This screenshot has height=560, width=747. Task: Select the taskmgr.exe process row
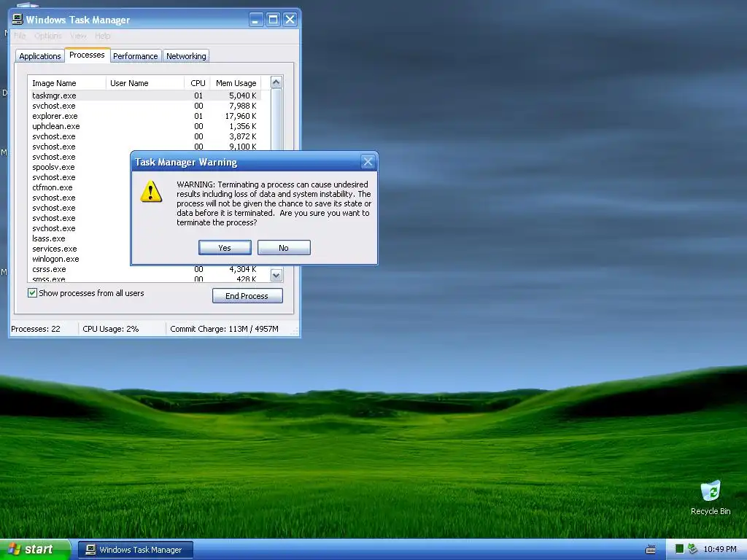[144, 96]
